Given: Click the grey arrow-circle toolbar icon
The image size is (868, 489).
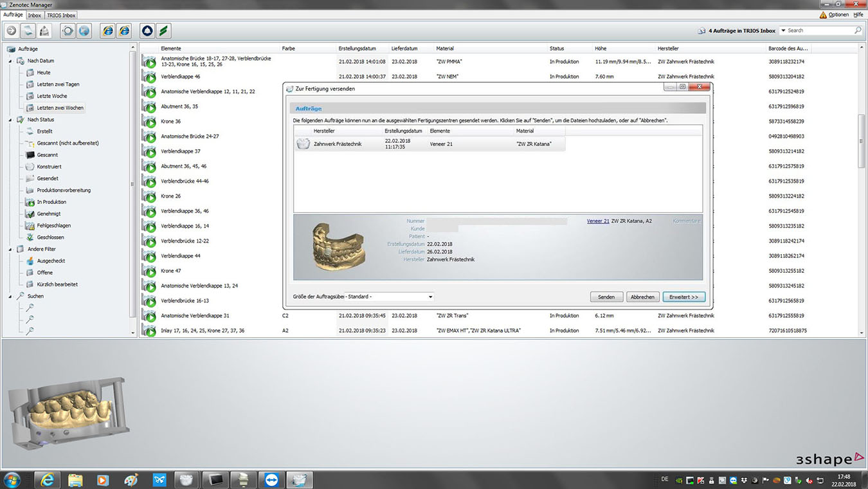Looking at the screenshot, I should pyautogui.click(x=12, y=30).
